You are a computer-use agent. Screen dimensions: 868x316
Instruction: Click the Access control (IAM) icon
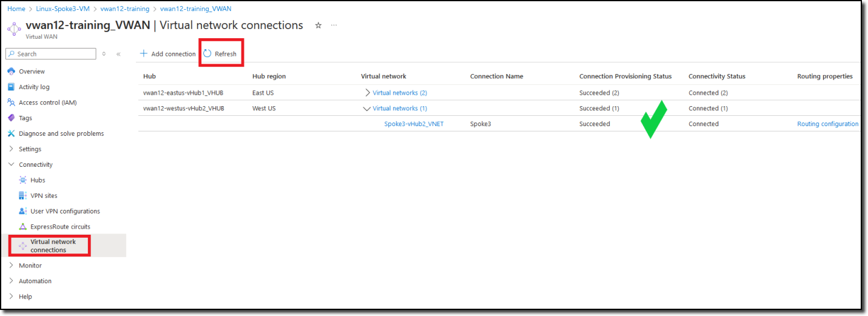coord(11,103)
